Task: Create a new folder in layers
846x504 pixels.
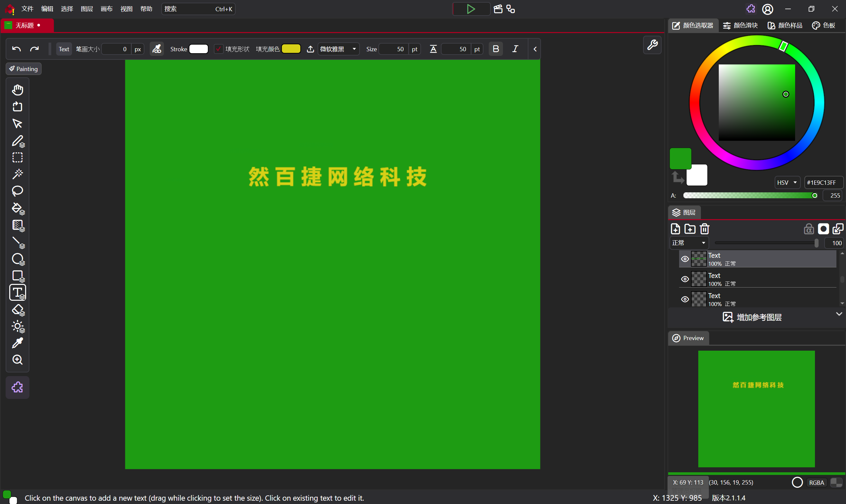Action: (x=690, y=229)
